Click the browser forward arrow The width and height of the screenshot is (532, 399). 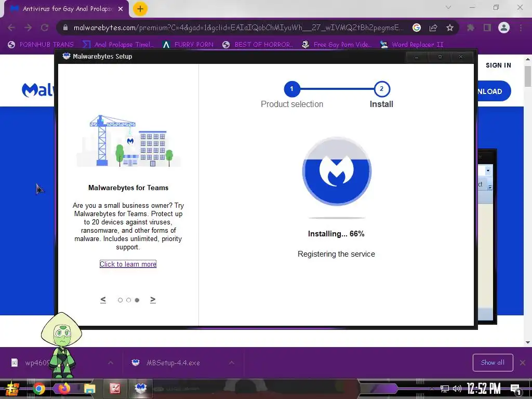click(x=28, y=28)
